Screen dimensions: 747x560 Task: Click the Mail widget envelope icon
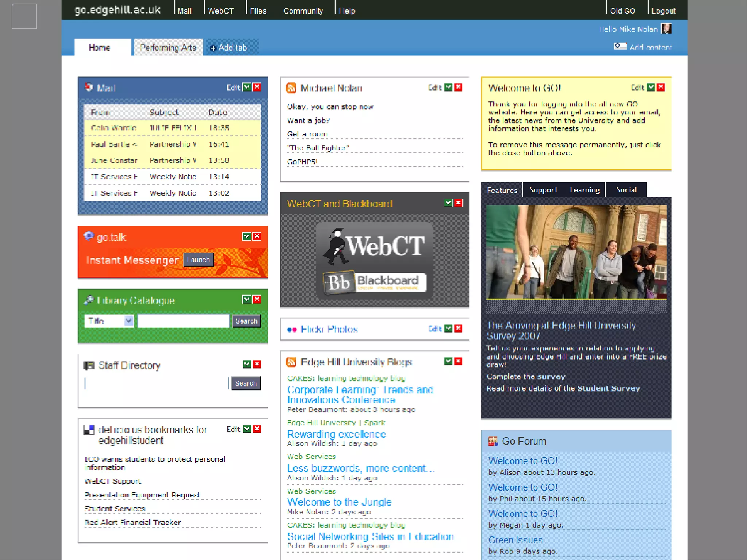point(89,87)
